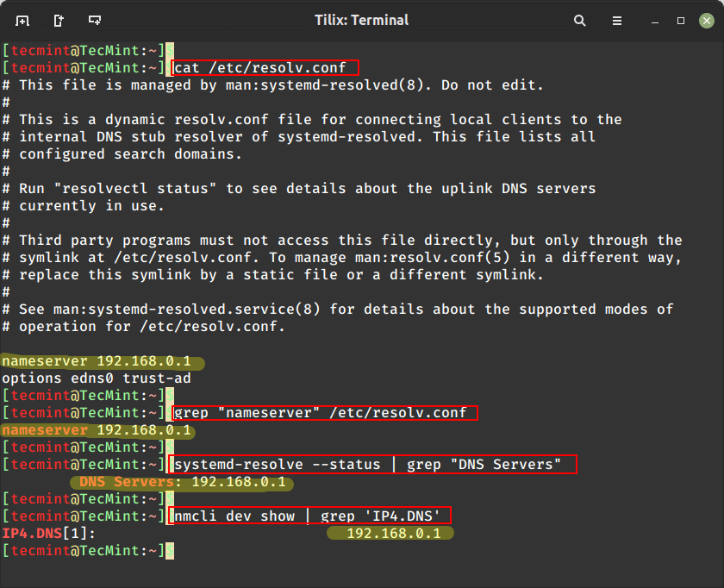Add a terminal below
The image size is (724, 588).
point(95,20)
